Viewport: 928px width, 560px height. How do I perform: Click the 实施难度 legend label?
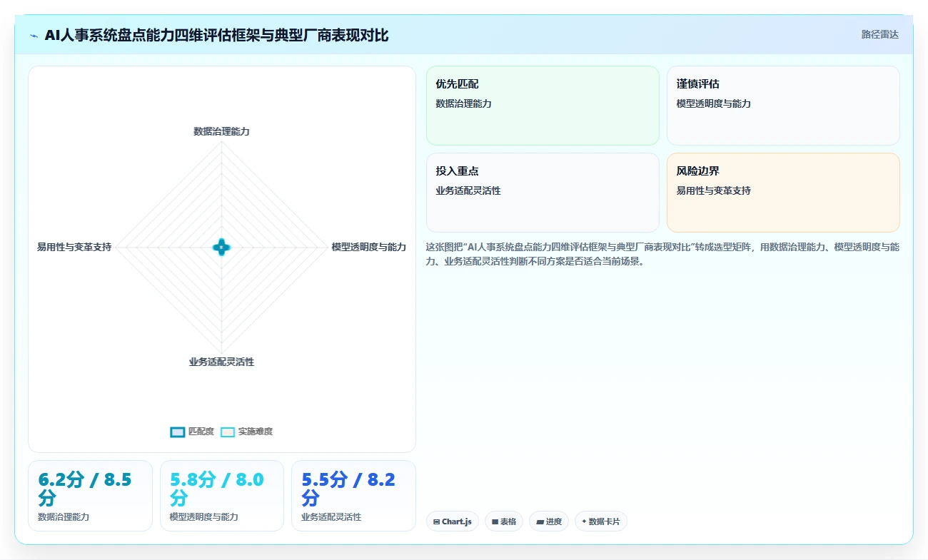click(256, 432)
